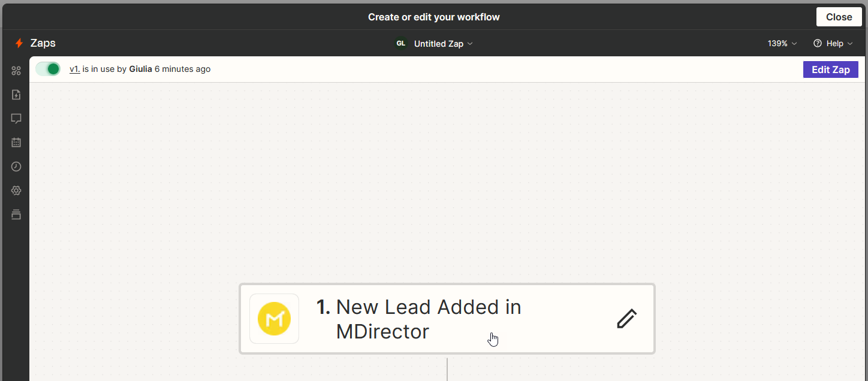
Task: Click the GL avatar badge
Action: pyautogui.click(x=401, y=44)
